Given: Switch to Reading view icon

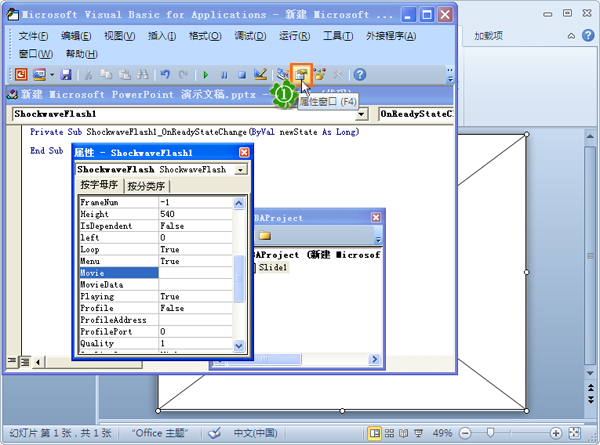Looking at the screenshot, I should [x=404, y=433].
